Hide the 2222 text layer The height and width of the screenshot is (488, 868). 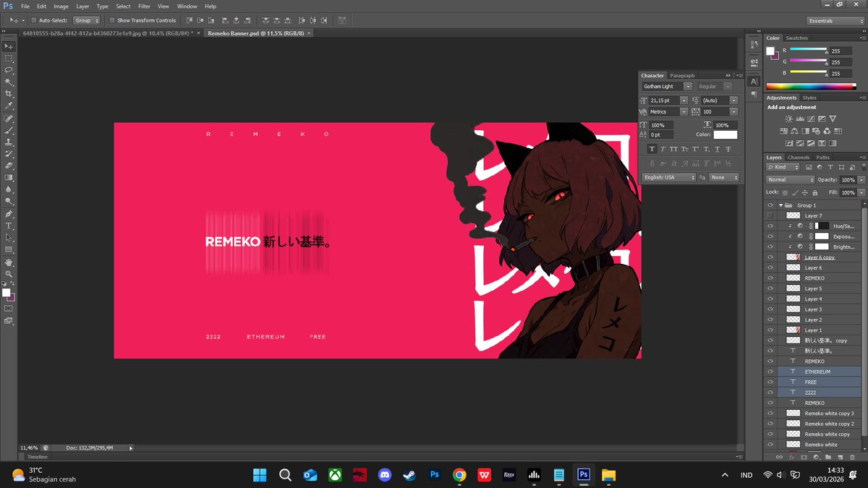[770, 393]
